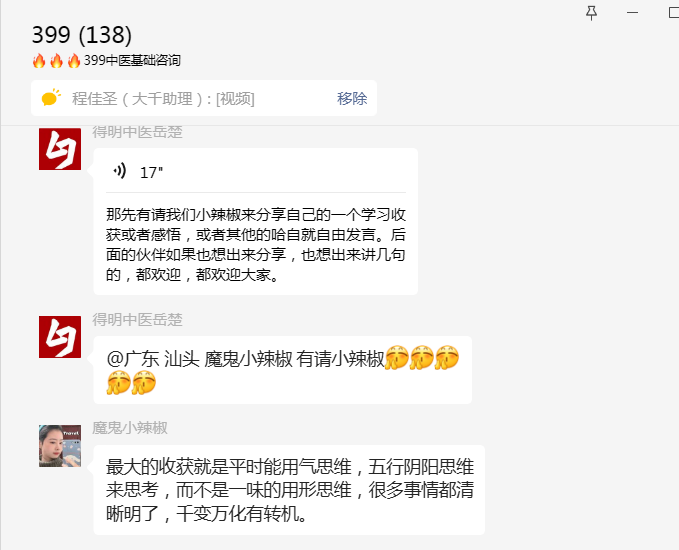Image resolution: width=679 pixels, height=550 pixels.
Task: Click the 399中医基础咨询 group description
Action: [x=132, y=60]
